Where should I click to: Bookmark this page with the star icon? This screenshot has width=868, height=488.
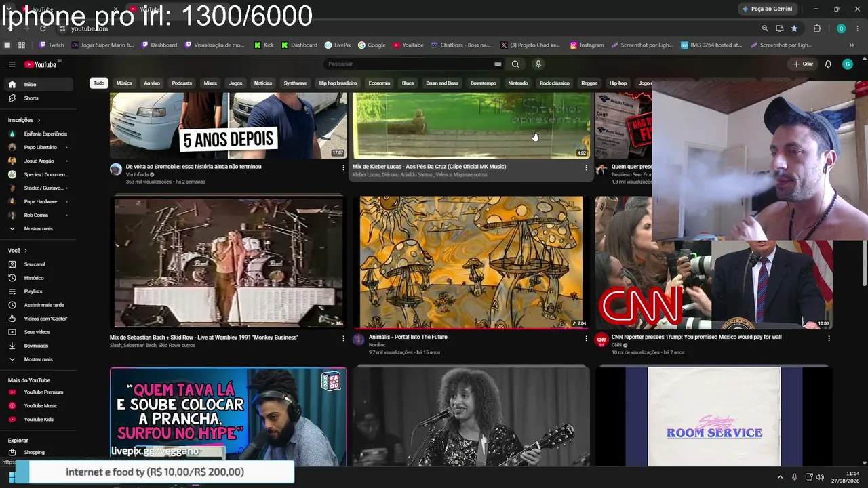(x=794, y=28)
